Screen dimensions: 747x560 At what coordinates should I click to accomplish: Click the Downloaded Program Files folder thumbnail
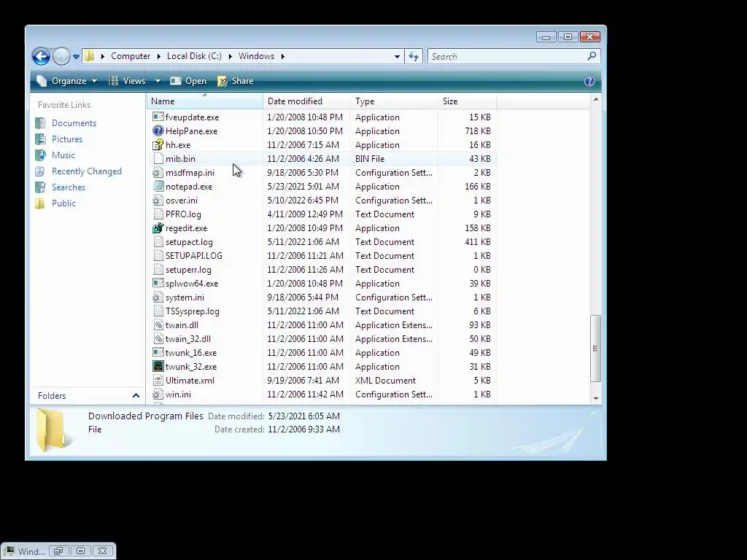coord(53,429)
